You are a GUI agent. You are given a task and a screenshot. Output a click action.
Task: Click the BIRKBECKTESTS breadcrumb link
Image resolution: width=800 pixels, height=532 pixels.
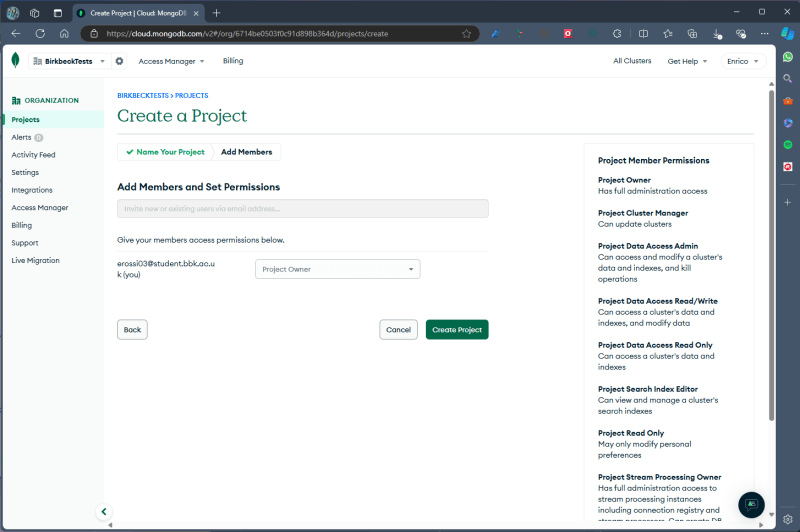(x=143, y=95)
